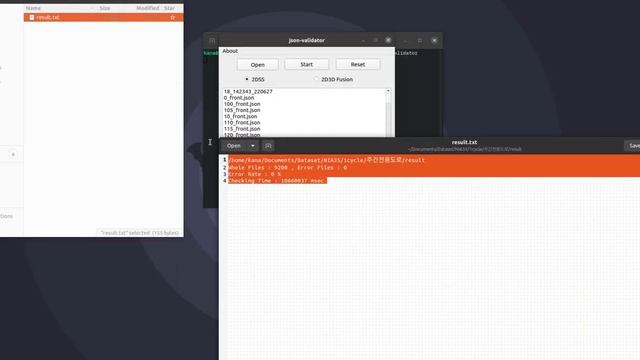The height and width of the screenshot is (360, 640).
Task: Open the About menu in json-validator
Action: tap(230, 51)
